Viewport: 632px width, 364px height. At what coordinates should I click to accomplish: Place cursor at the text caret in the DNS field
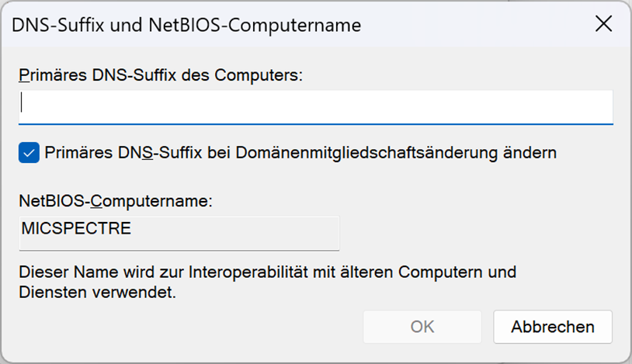(23, 105)
